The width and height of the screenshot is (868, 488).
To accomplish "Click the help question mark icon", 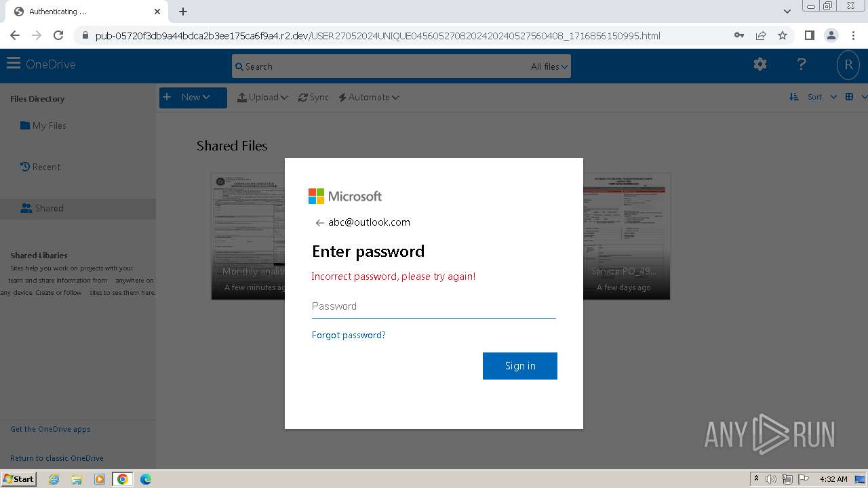I will point(802,64).
